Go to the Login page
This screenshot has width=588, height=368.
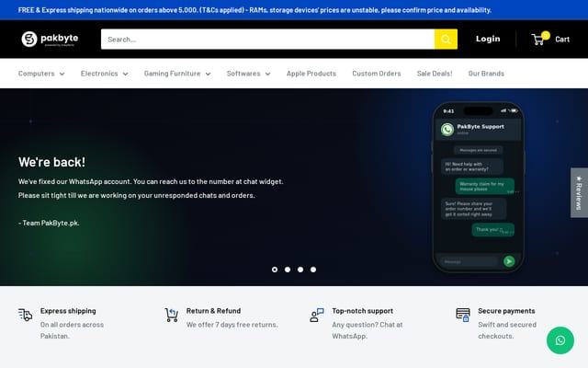[x=488, y=39]
